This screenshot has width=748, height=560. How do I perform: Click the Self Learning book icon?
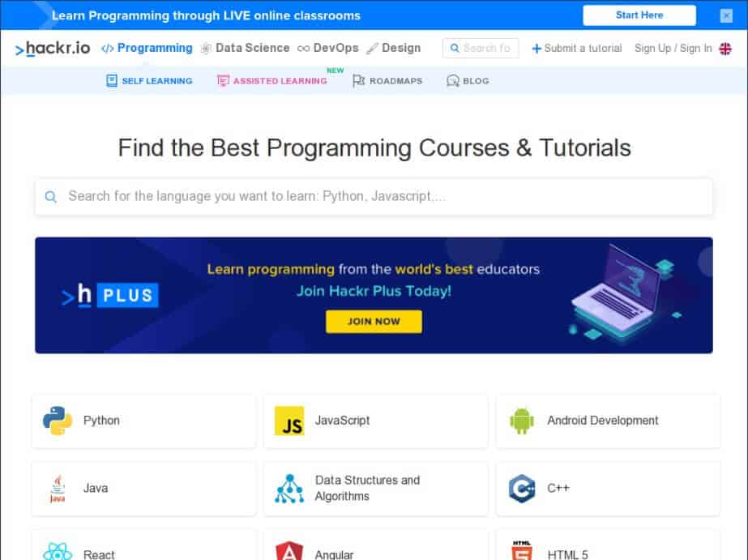click(112, 80)
